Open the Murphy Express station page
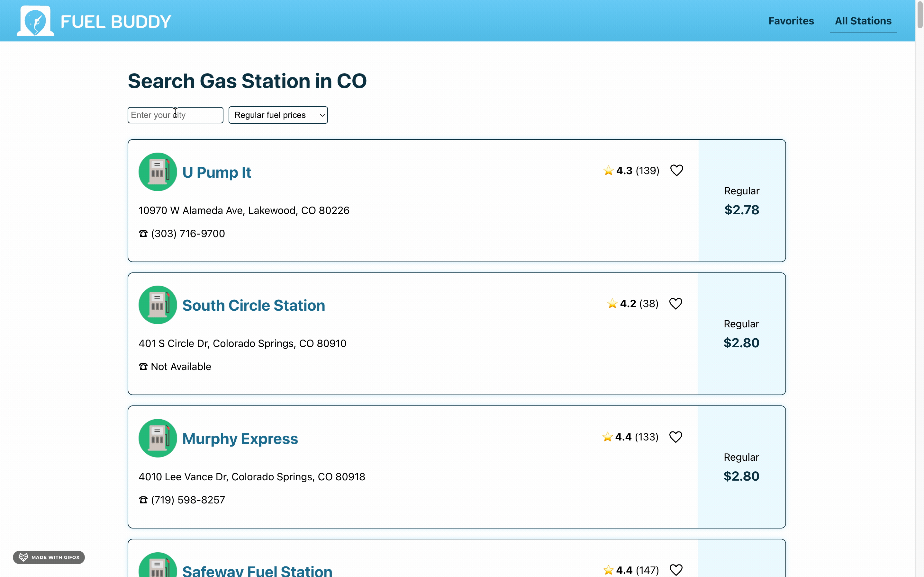Screen dimensions: 924x577 pyautogui.click(x=240, y=438)
